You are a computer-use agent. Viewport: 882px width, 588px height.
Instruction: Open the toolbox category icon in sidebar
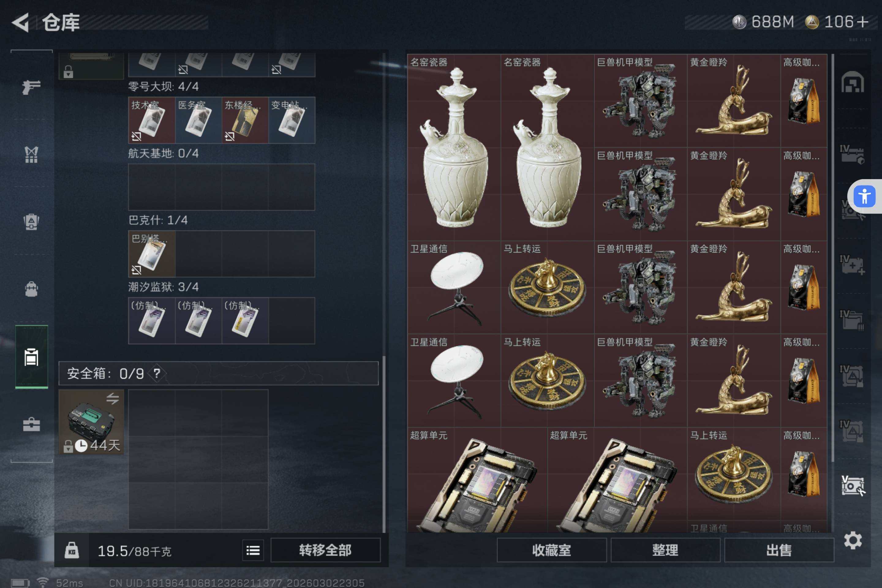pos(31,424)
